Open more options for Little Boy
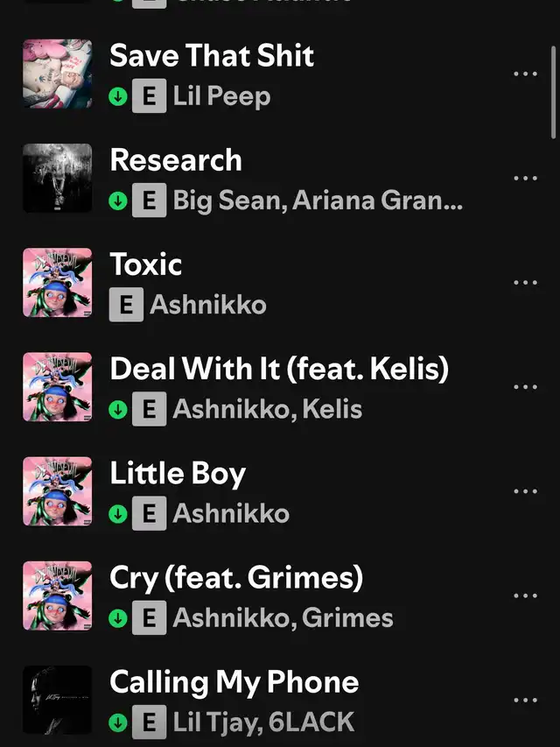Screen dimensions: 560x747 525,491
